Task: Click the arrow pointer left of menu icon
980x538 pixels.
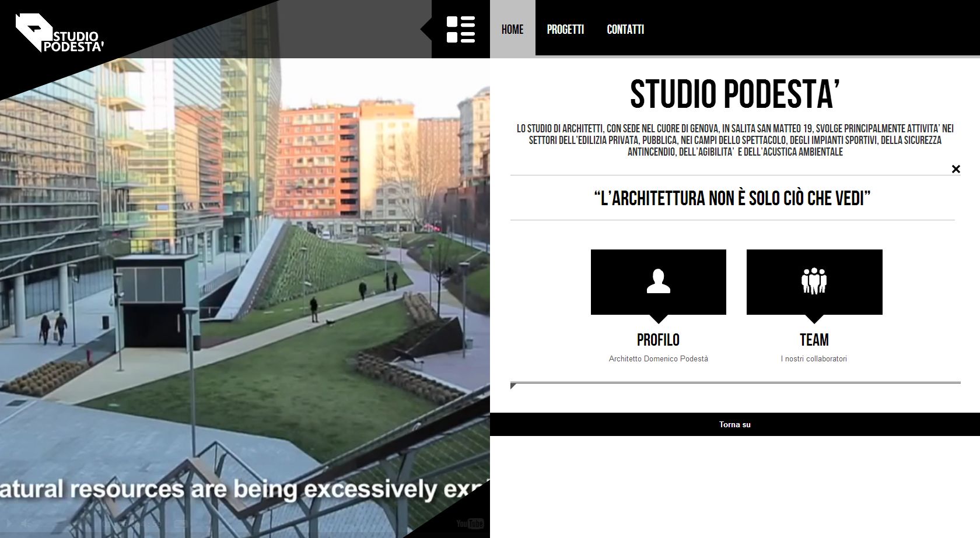Action: tap(426, 29)
